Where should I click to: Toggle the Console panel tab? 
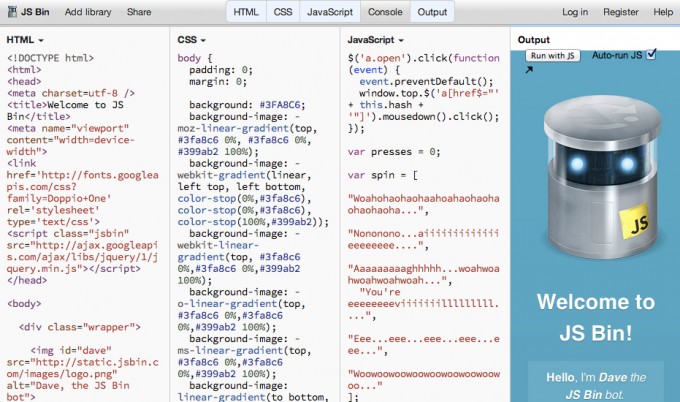(x=385, y=12)
